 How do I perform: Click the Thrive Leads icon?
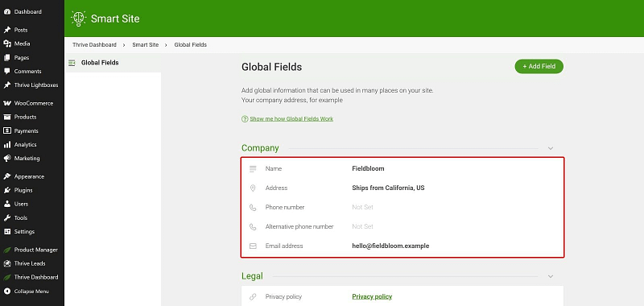click(7, 263)
